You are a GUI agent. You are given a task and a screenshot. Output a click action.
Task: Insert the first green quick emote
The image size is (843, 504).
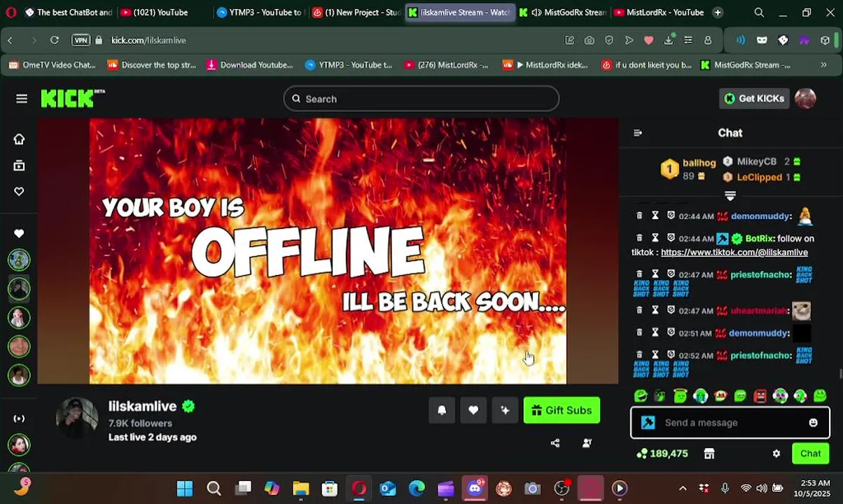point(641,396)
